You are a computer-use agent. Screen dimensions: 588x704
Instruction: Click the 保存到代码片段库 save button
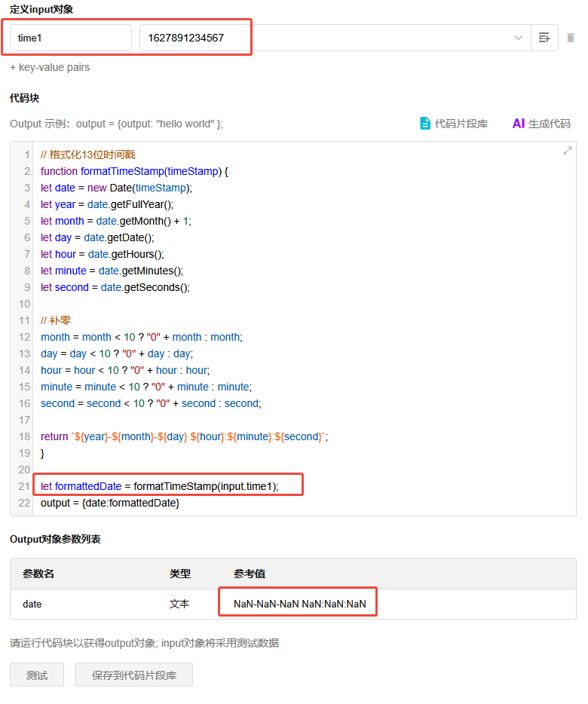click(x=133, y=675)
